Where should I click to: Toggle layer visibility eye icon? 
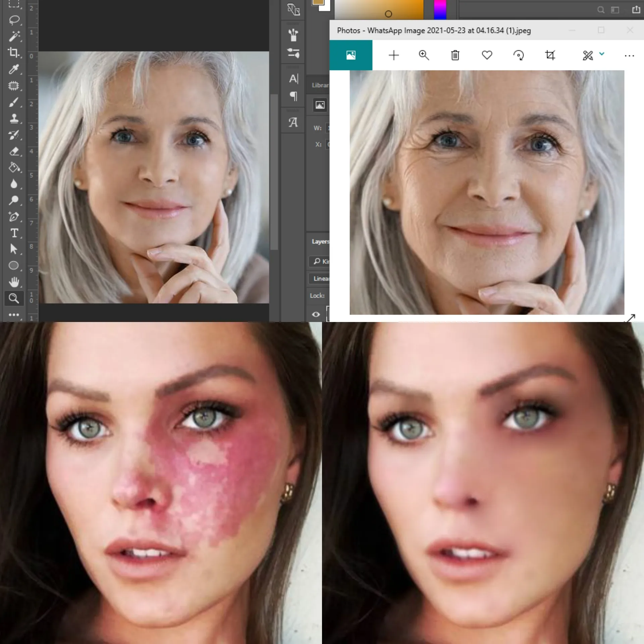(316, 314)
